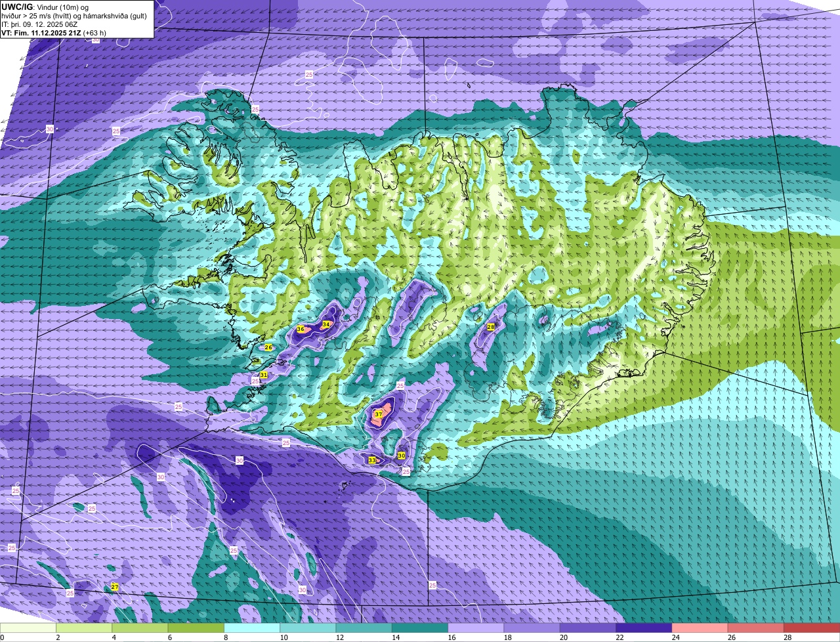Click the yellow 28 gust label on the map
840x642 pixels.
[491, 327]
